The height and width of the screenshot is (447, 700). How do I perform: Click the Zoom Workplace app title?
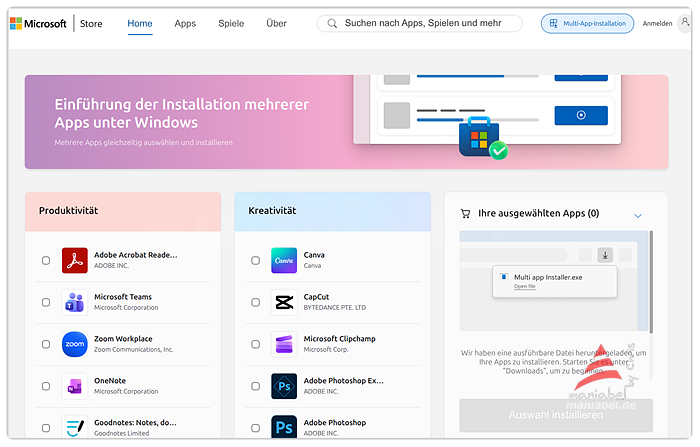pyautogui.click(x=123, y=339)
